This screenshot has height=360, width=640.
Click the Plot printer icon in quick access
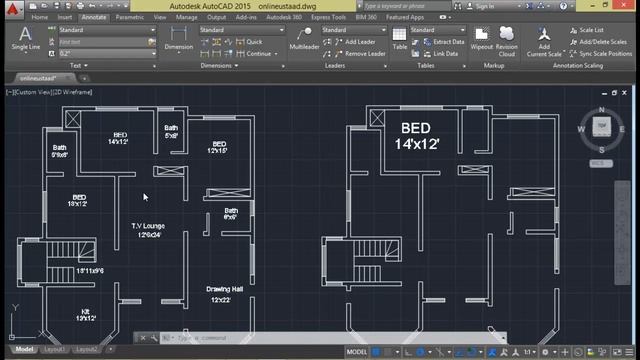pyautogui.click(x=80, y=6)
